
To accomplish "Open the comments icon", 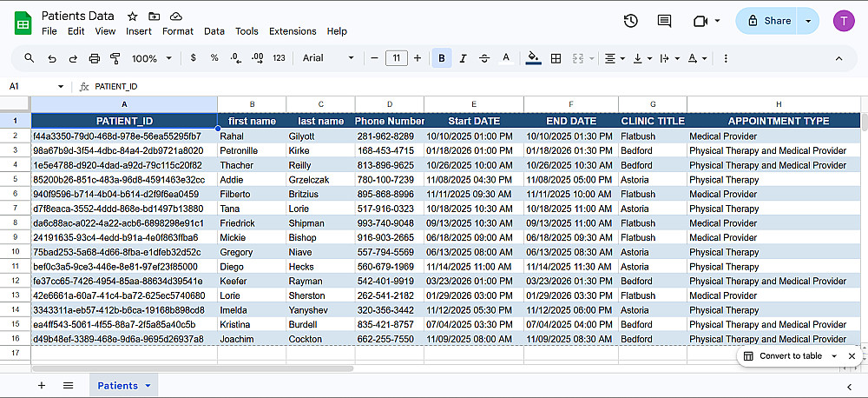I will pyautogui.click(x=664, y=21).
